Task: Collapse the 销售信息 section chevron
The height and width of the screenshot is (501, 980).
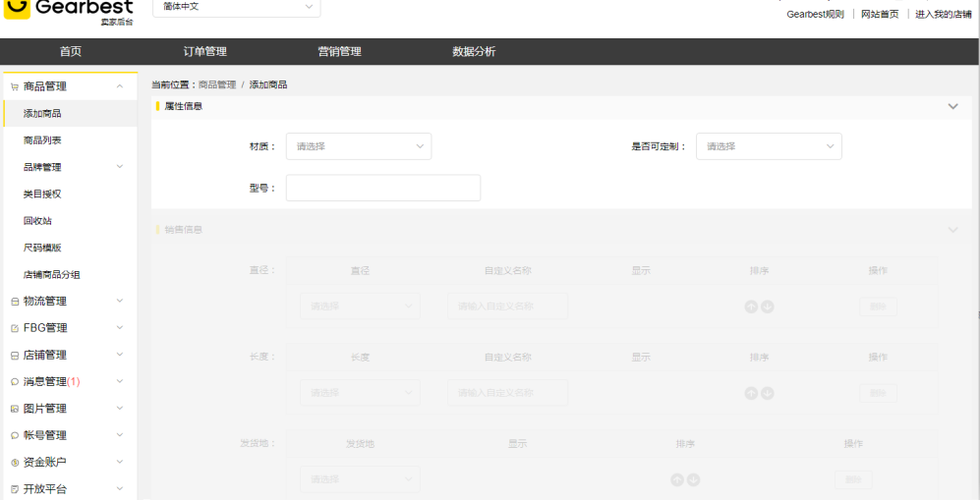Action: click(952, 230)
